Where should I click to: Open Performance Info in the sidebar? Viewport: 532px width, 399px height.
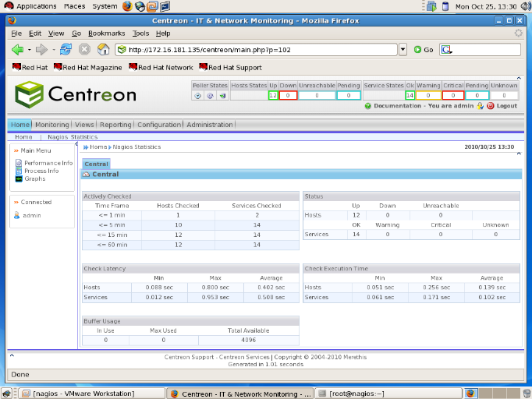pyautogui.click(x=48, y=163)
